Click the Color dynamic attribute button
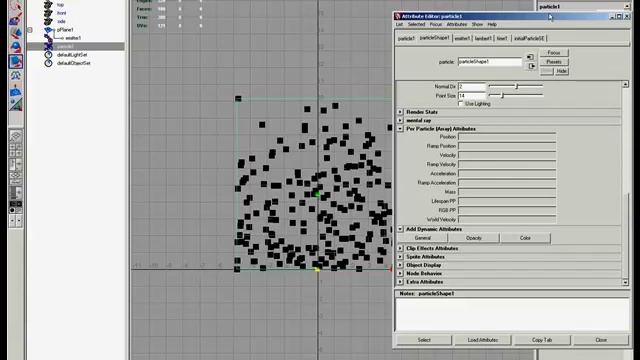Viewport: 640px width, 360px height. tap(525, 238)
